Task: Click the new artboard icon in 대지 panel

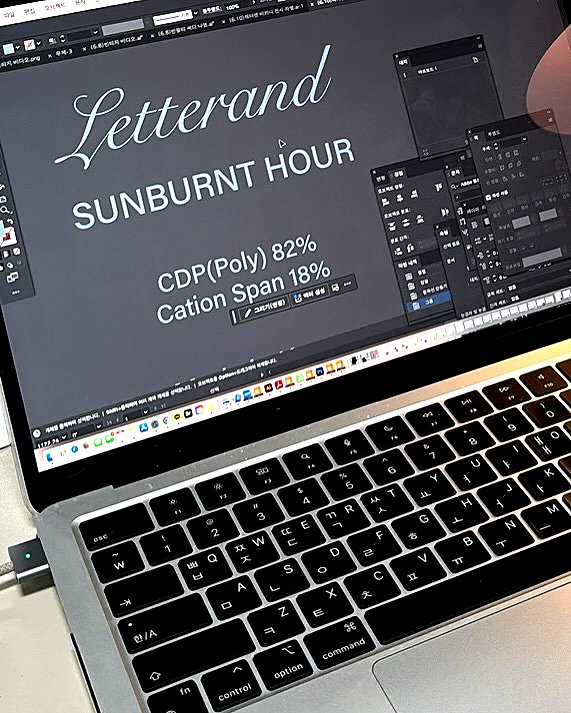Action: click(x=475, y=60)
